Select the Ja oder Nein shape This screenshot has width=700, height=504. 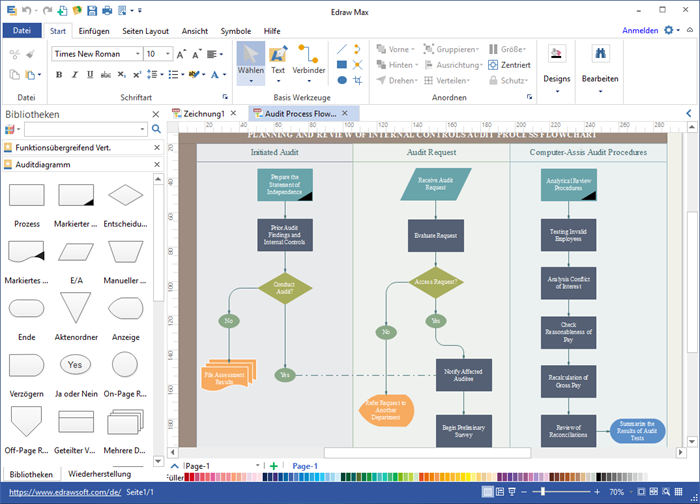pyautogui.click(x=75, y=365)
